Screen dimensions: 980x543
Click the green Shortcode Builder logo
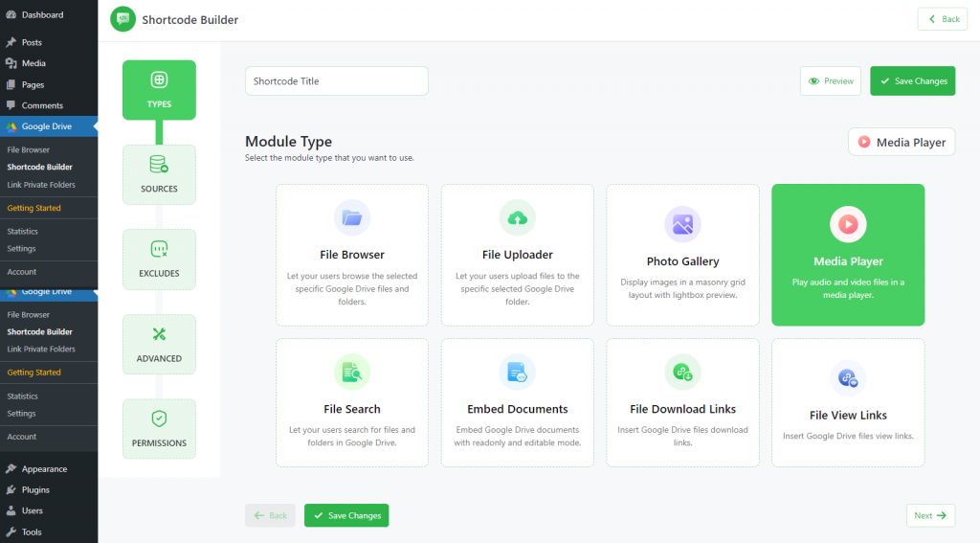coord(123,19)
